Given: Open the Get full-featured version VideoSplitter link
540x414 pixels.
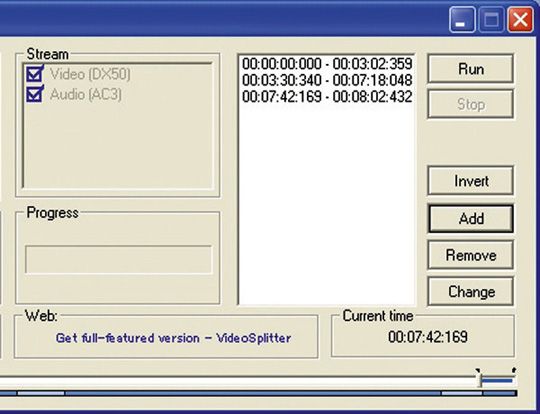Looking at the screenshot, I should (x=173, y=338).
